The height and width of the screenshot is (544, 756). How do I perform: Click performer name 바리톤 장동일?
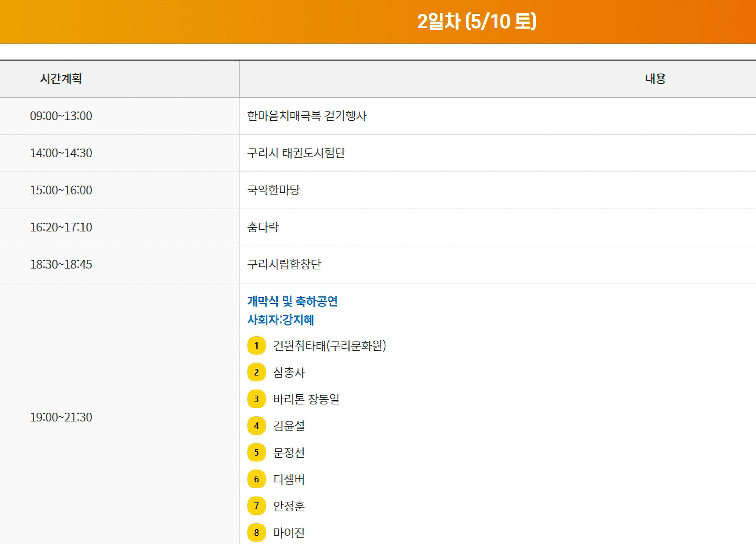coord(306,399)
